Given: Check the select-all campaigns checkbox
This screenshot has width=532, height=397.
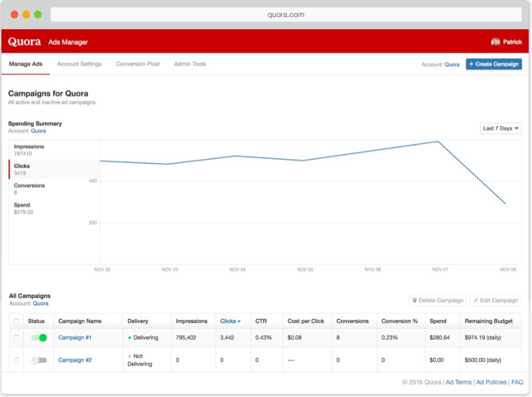Looking at the screenshot, I should [16, 321].
